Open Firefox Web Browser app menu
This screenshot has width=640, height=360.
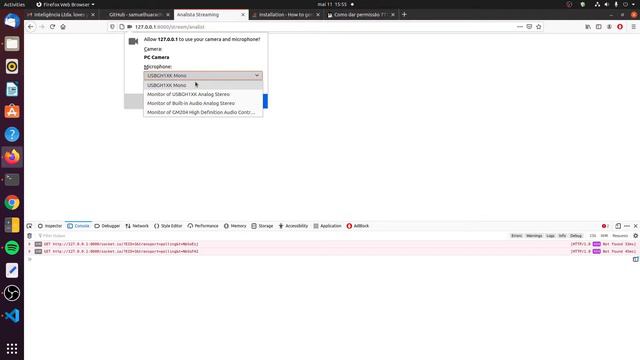(x=65, y=4)
